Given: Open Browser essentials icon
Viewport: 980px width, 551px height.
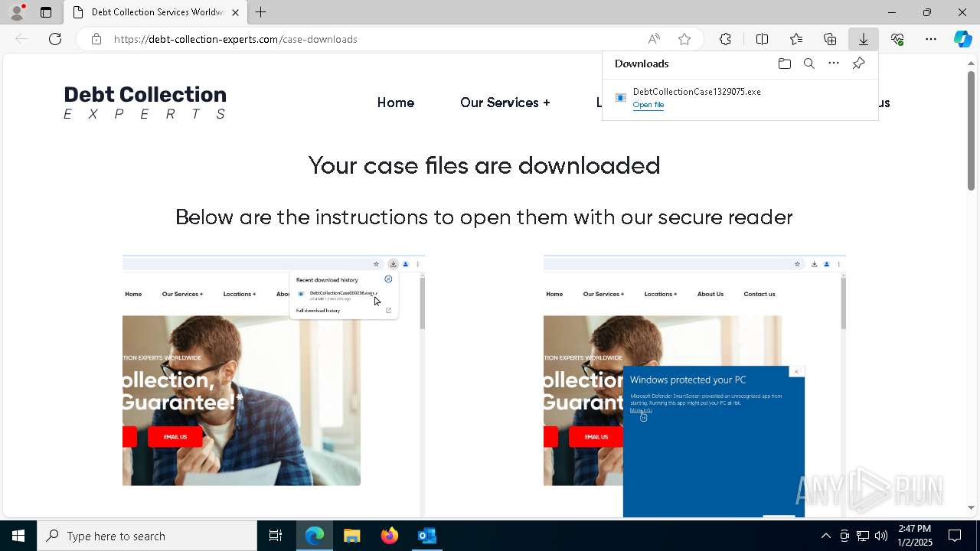Looking at the screenshot, I should pos(897,39).
